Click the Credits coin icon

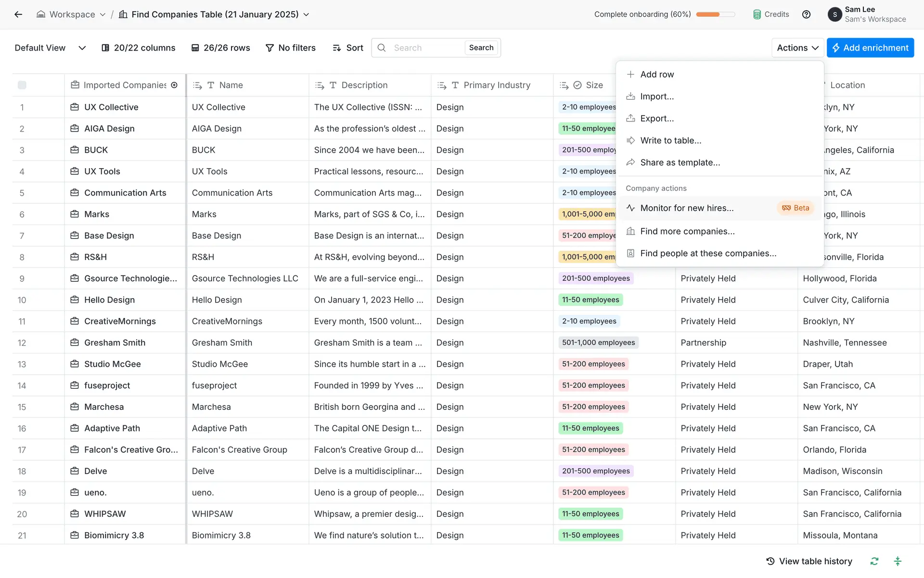(757, 14)
